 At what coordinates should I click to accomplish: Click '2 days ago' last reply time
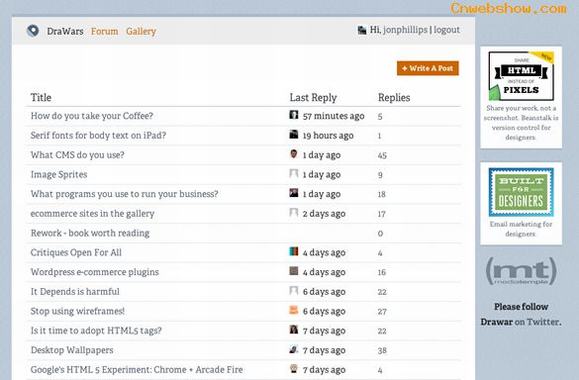tap(324, 214)
